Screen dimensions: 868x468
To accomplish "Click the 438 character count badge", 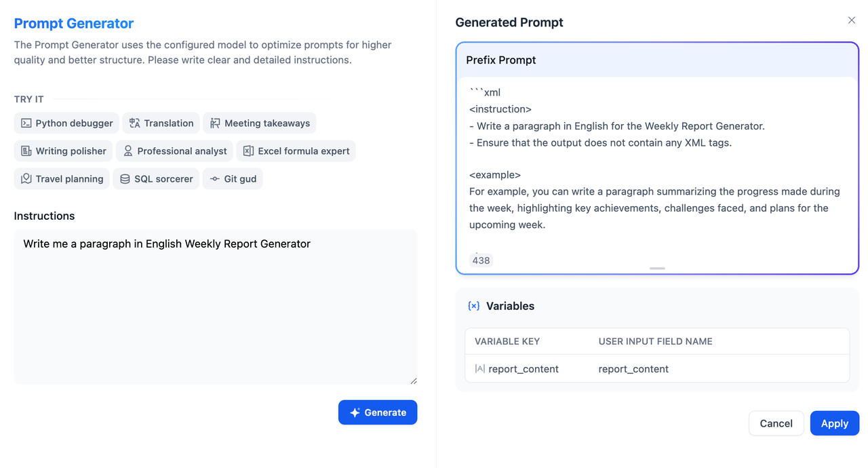I will point(481,260).
